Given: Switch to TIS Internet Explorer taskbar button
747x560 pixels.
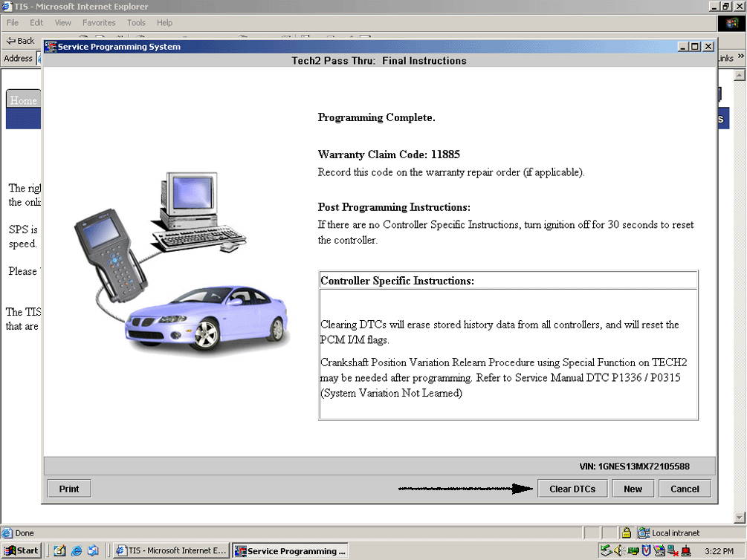Looking at the screenshot, I should [x=171, y=551].
